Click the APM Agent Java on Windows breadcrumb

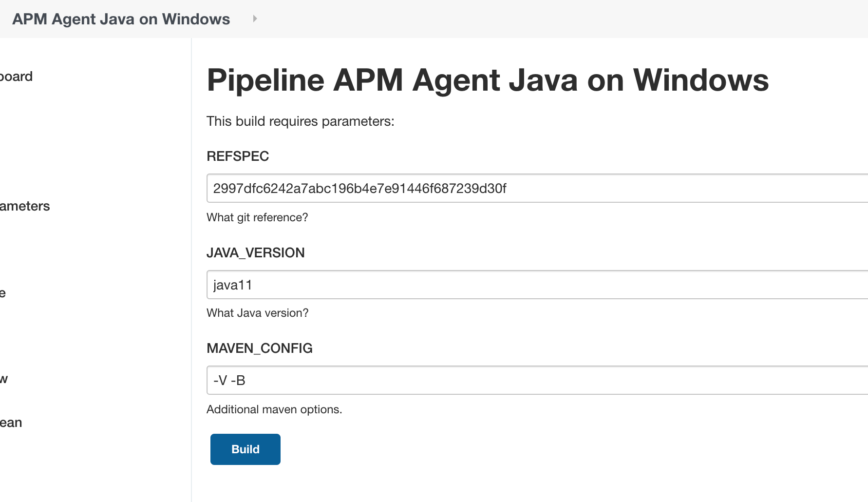click(x=121, y=19)
